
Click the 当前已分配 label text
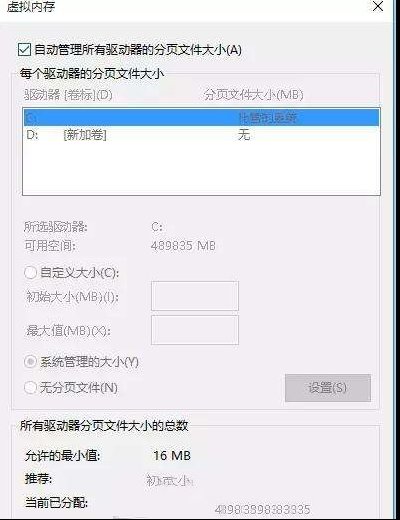pyautogui.click(x=56, y=502)
